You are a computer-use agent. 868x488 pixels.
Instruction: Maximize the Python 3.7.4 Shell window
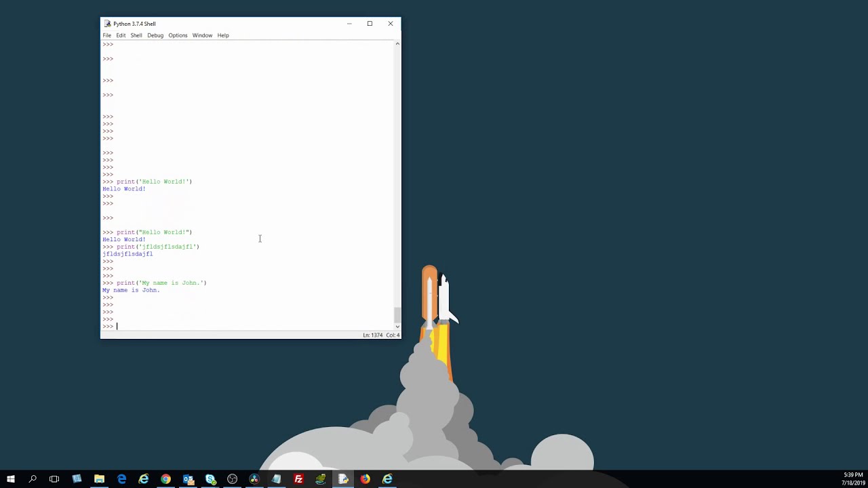tap(370, 24)
